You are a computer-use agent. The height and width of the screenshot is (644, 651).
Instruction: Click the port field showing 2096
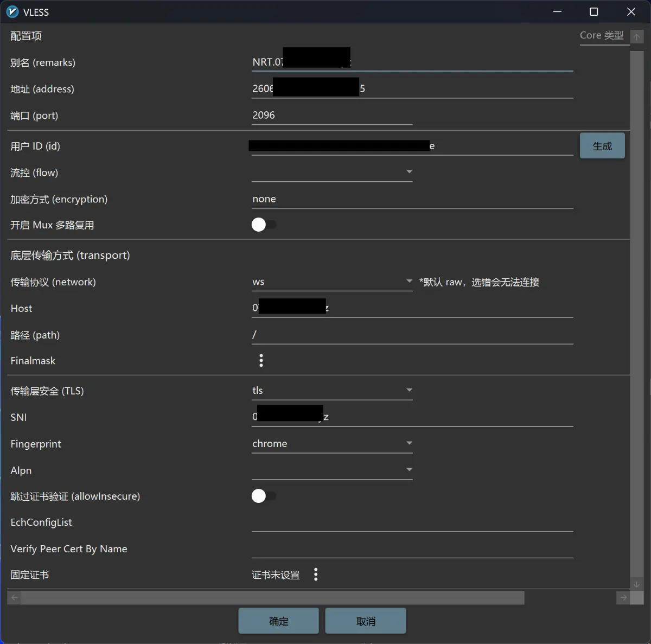pyautogui.click(x=332, y=115)
